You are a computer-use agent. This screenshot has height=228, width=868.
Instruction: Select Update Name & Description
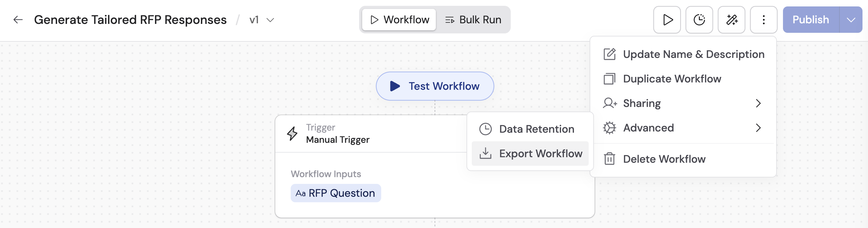pos(693,54)
